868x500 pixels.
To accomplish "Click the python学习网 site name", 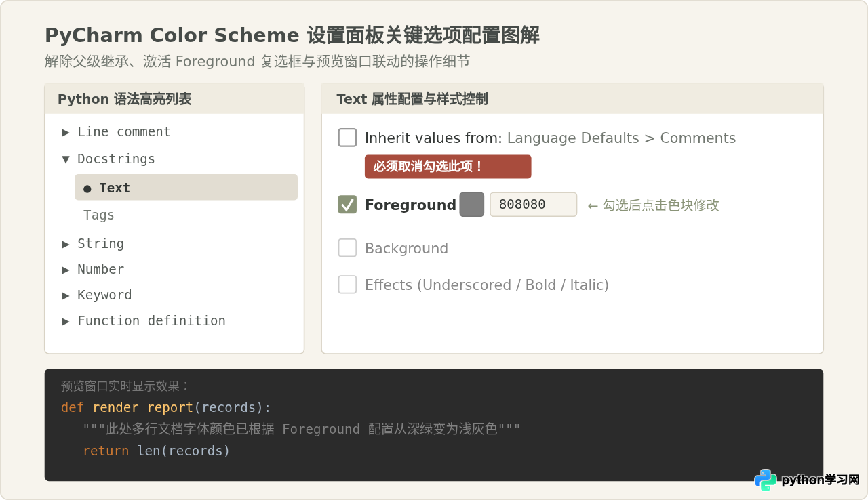I will point(821,480).
